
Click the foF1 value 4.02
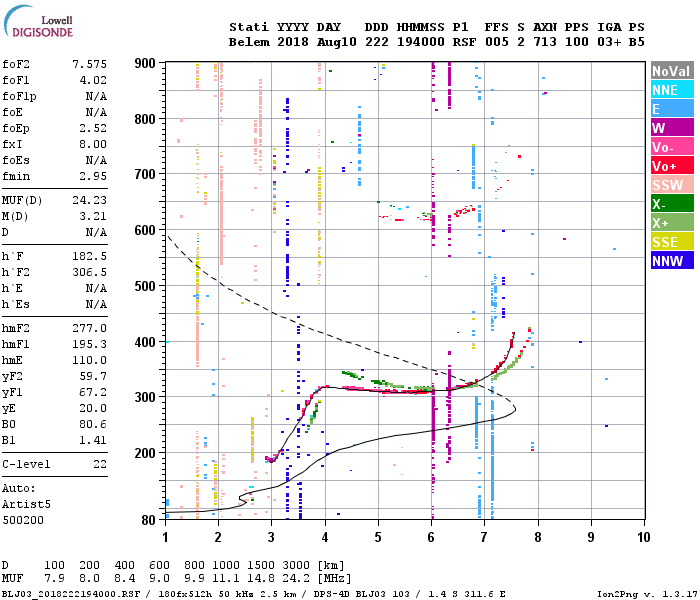click(93, 80)
